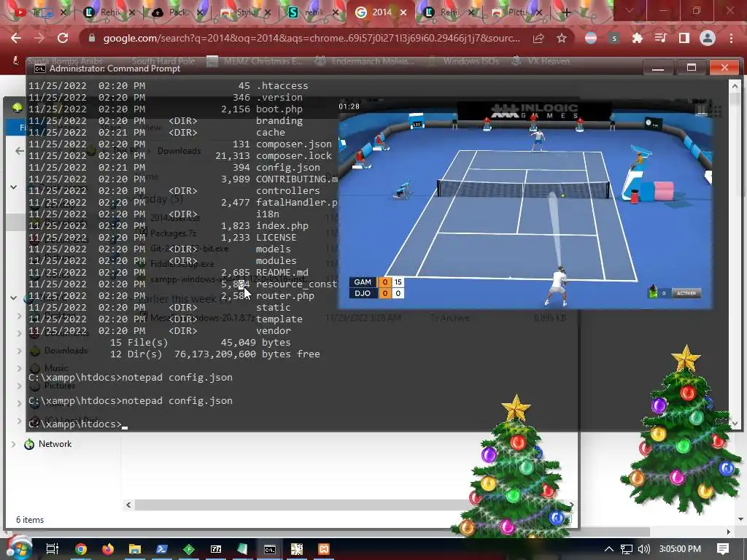The width and height of the screenshot is (747, 560).
Task: Expand the Pictures node in File Explorer
Action: tap(19, 386)
